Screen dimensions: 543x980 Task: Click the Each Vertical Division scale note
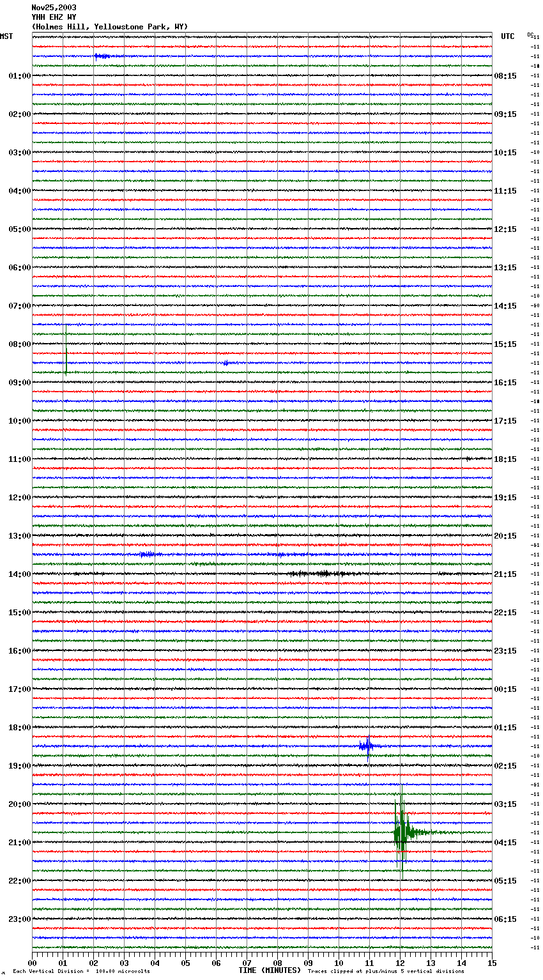click(81, 971)
